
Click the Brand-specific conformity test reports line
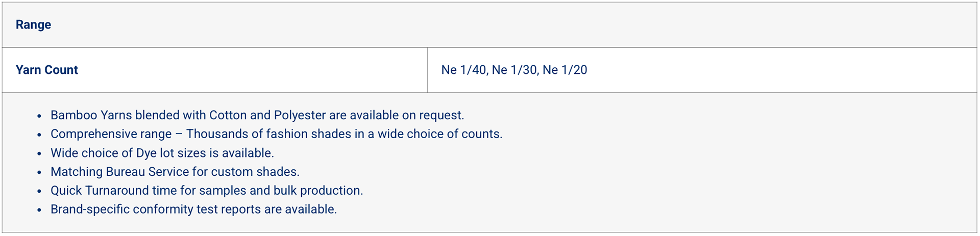click(x=193, y=209)
